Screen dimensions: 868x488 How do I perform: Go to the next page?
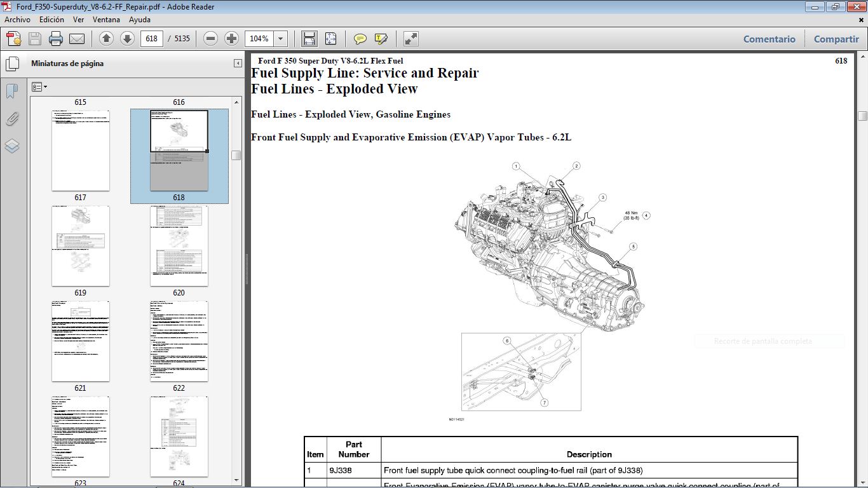(x=128, y=39)
